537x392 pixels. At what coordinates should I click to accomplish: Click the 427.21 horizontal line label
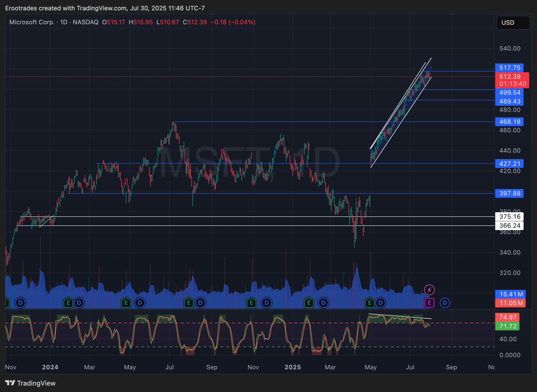[x=509, y=164]
